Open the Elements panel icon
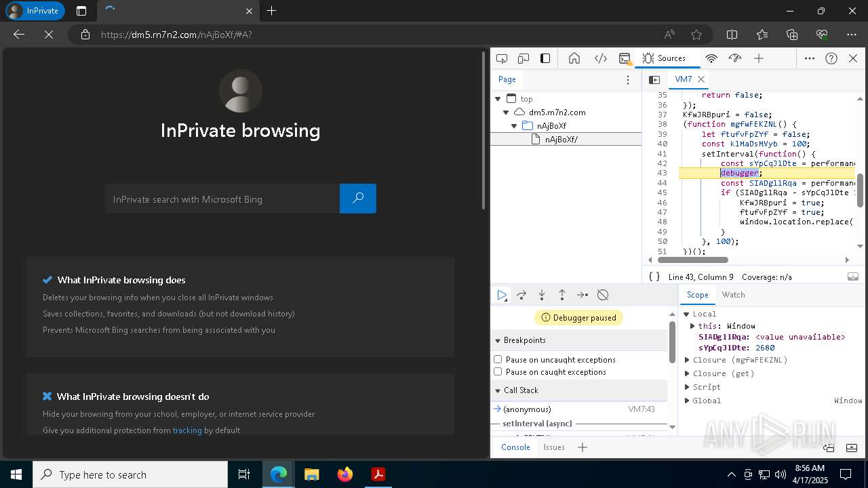This screenshot has width=868, height=488. (601, 58)
